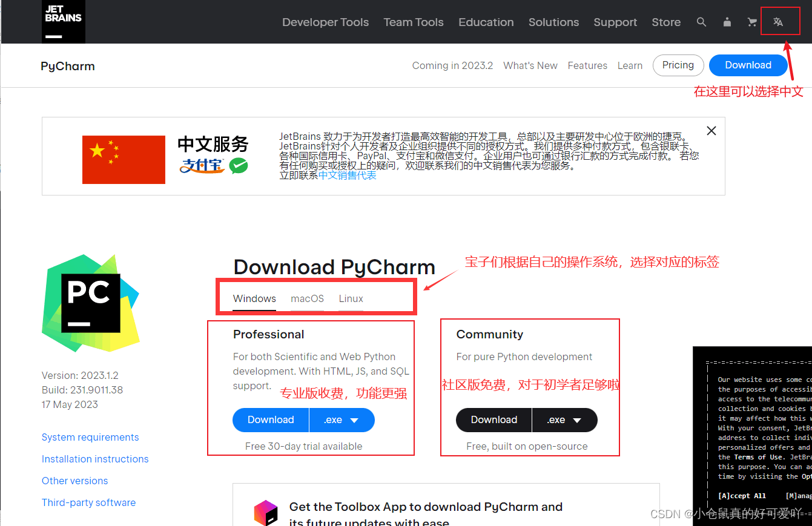Click [M]anage option in cookie console
The image size is (812, 526).
799,496
